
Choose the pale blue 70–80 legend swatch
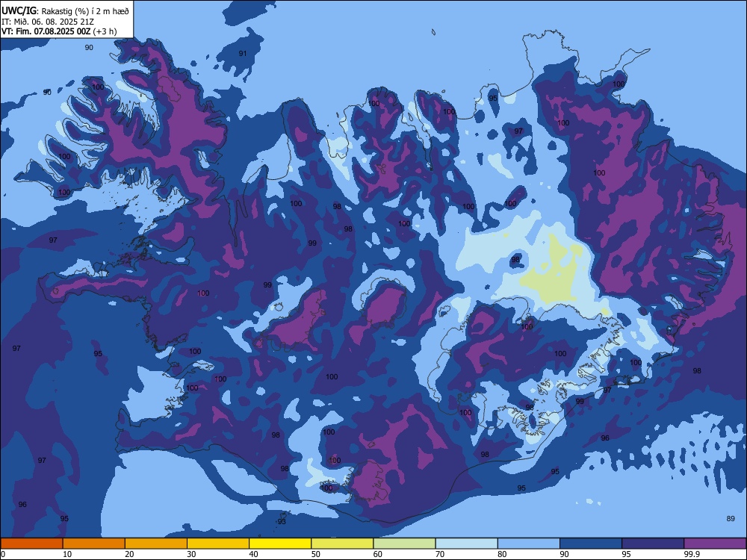[466, 544]
